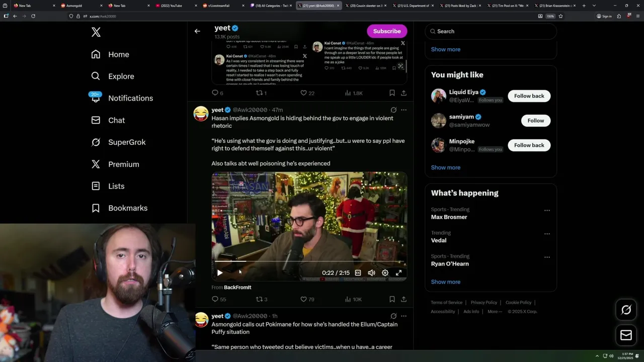Open the Privacy Policy link
Viewport: 644px width, 362px height.
pyautogui.click(x=484, y=303)
